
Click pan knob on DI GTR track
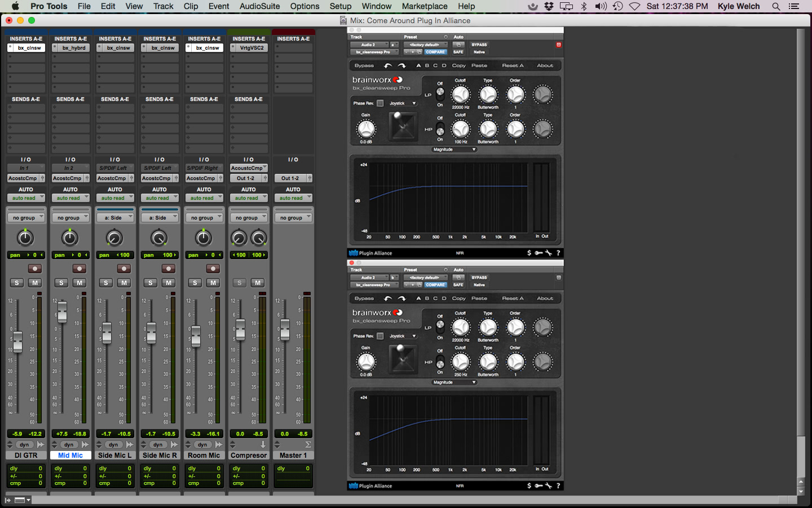click(25, 238)
